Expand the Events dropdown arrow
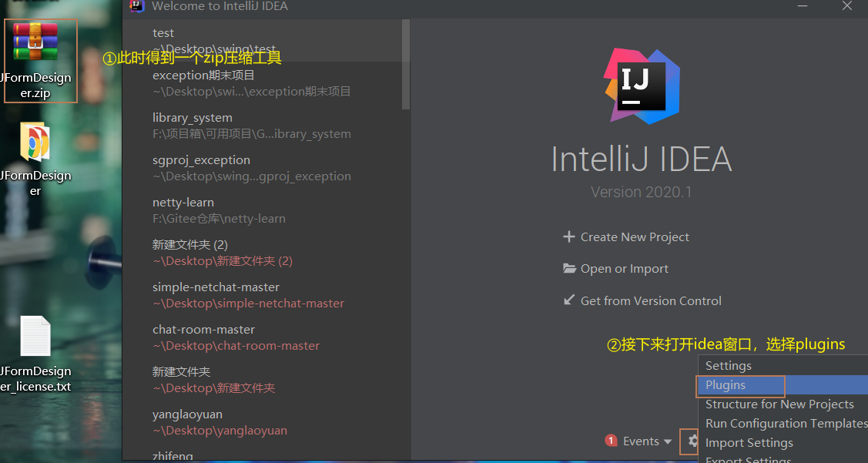This screenshot has height=463, width=868. (x=667, y=442)
